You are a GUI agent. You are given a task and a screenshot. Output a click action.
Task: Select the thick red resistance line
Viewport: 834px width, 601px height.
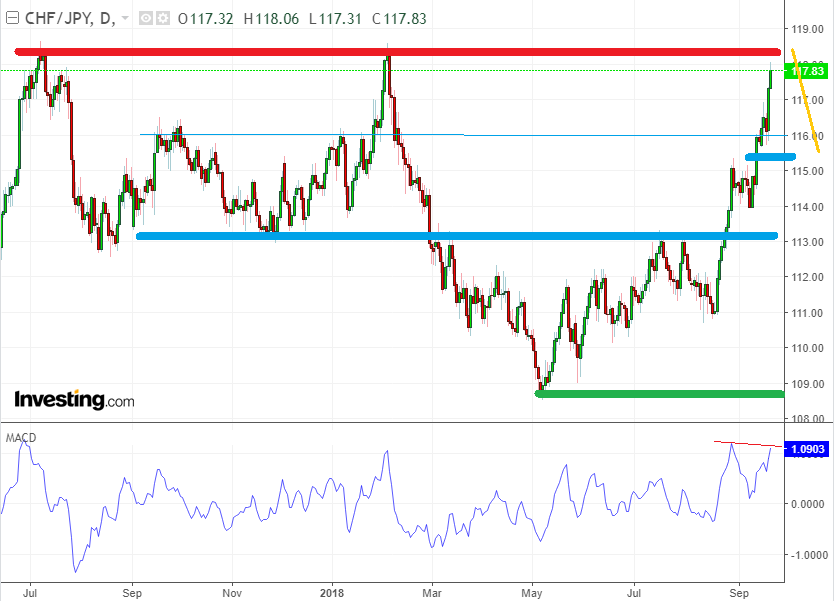coord(398,52)
